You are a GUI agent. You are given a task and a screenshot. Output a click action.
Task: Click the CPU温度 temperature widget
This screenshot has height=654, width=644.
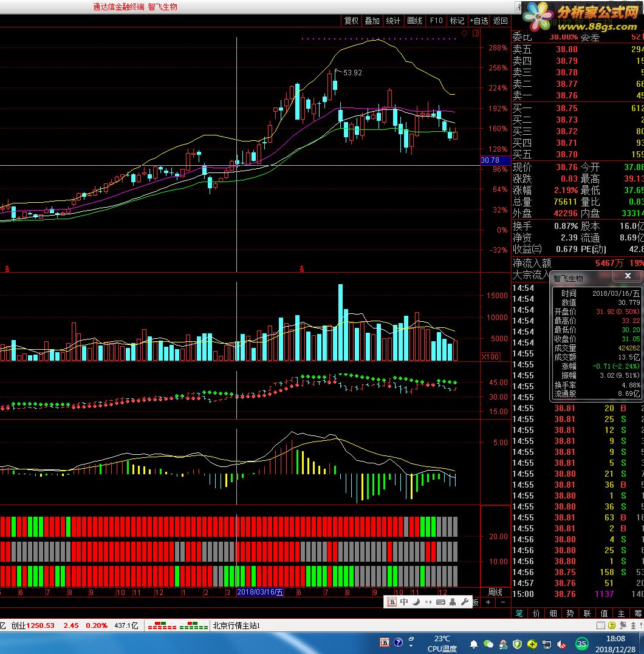coord(442,644)
